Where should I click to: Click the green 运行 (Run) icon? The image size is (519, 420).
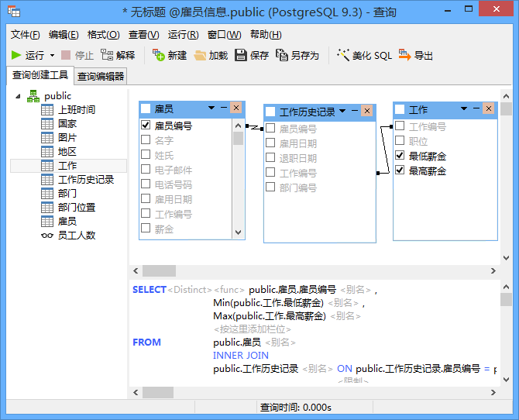(16, 55)
